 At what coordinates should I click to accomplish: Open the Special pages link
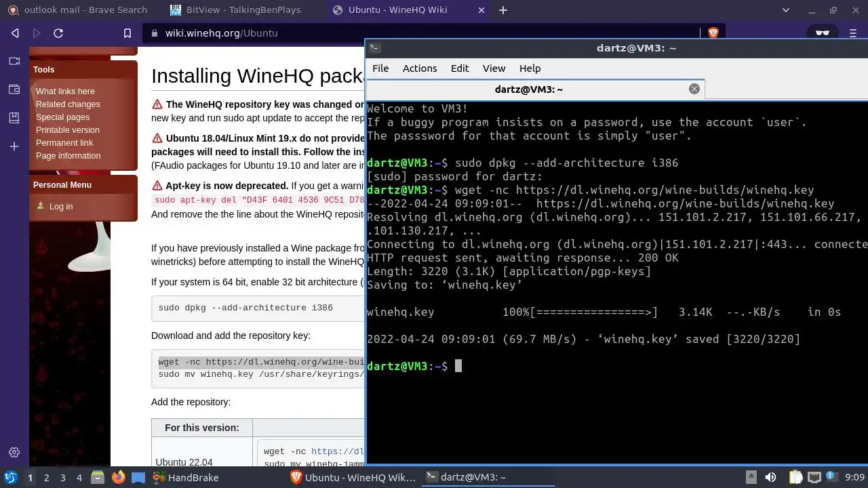point(62,117)
